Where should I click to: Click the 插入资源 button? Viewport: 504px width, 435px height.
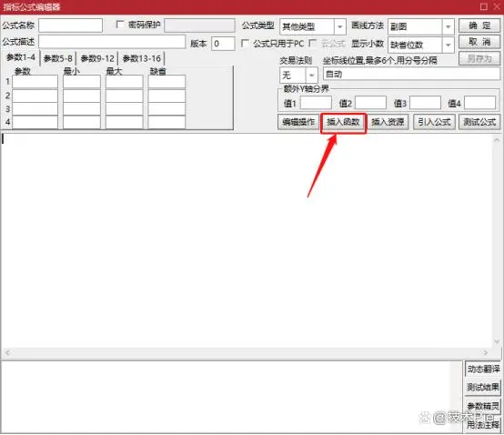click(x=388, y=122)
